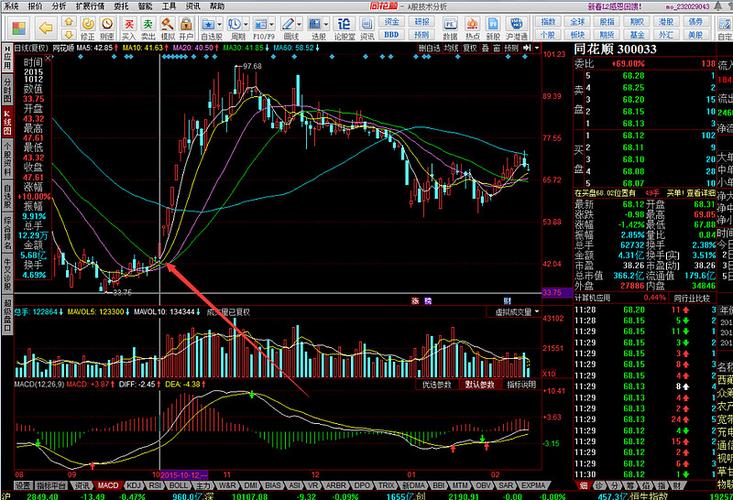Switch to the BOLL indicator tab
The height and width of the screenshot is (500, 733).
point(178,486)
